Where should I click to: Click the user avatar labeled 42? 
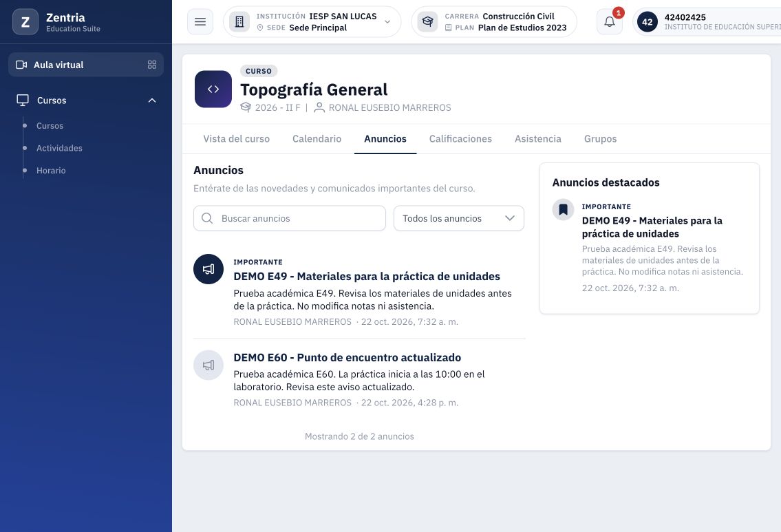pyautogui.click(x=647, y=22)
